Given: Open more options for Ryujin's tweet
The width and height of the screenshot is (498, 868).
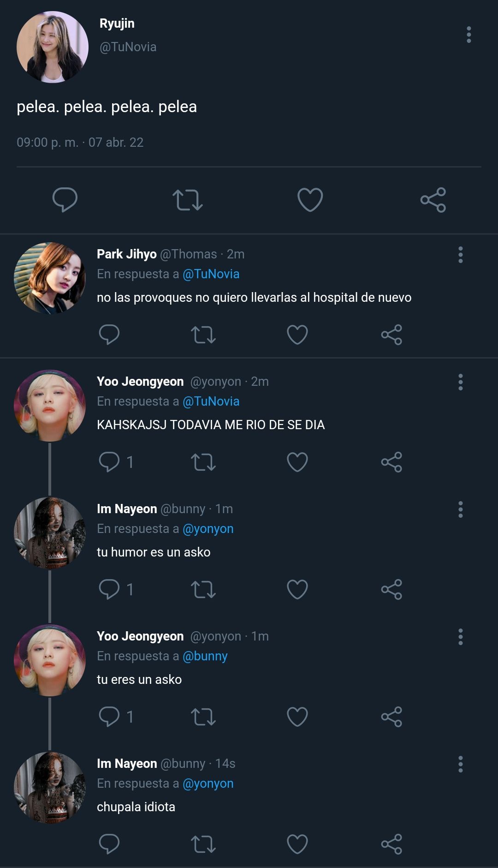Looking at the screenshot, I should [x=469, y=35].
